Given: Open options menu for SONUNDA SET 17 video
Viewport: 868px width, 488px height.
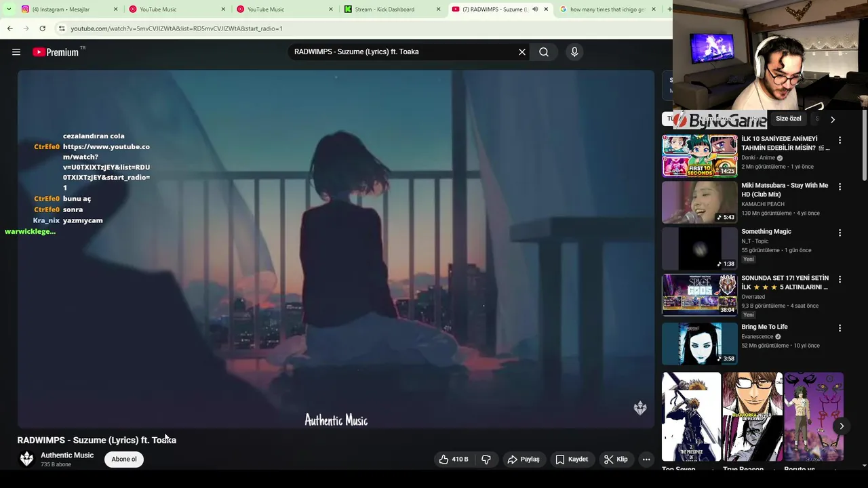Looking at the screenshot, I should click(x=840, y=279).
